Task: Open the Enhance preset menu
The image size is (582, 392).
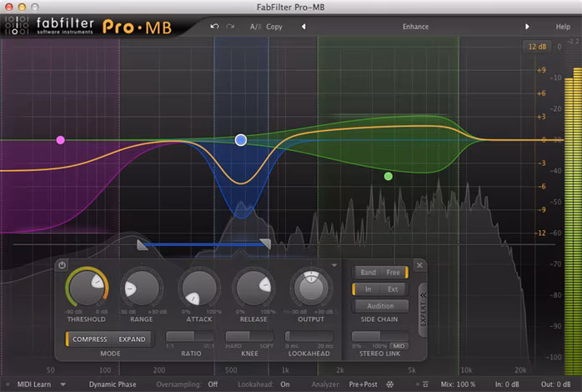Action: pyautogui.click(x=415, y=27)
